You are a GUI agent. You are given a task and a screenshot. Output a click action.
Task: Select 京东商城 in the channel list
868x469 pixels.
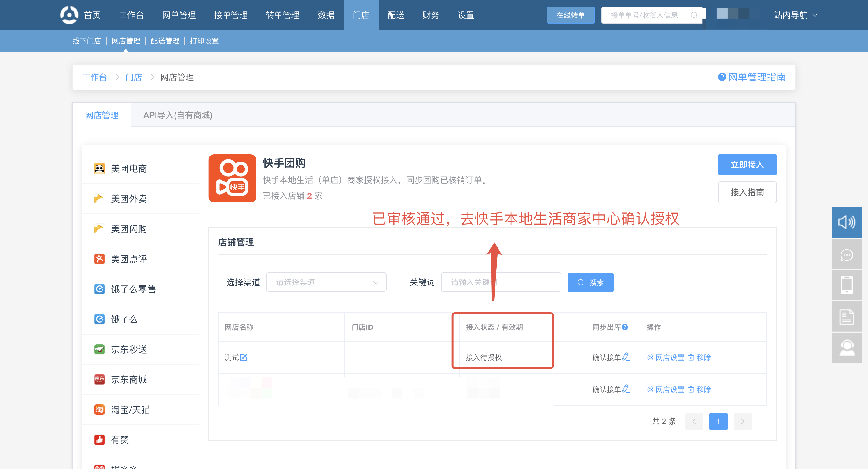coord(140,380)
